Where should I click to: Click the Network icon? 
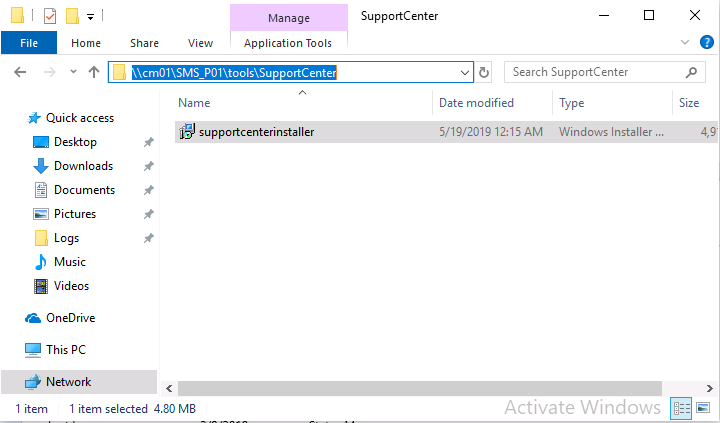coord(33,382)
